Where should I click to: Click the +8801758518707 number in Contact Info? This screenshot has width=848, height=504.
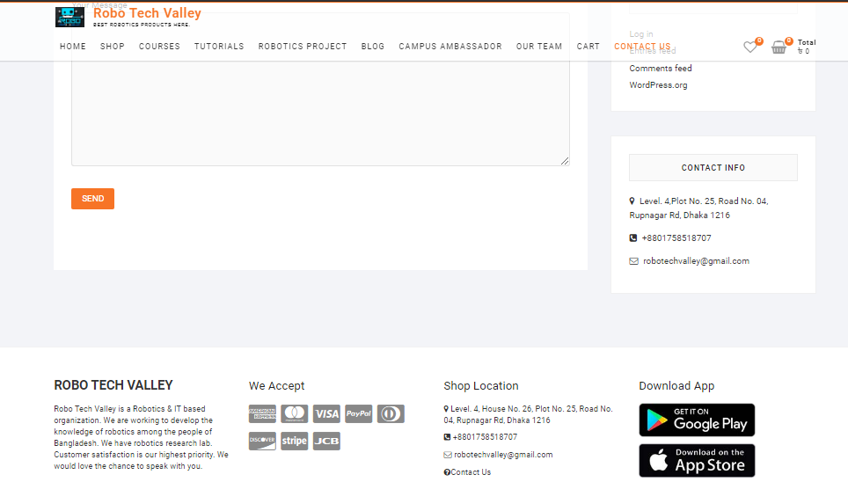(676, 238)
